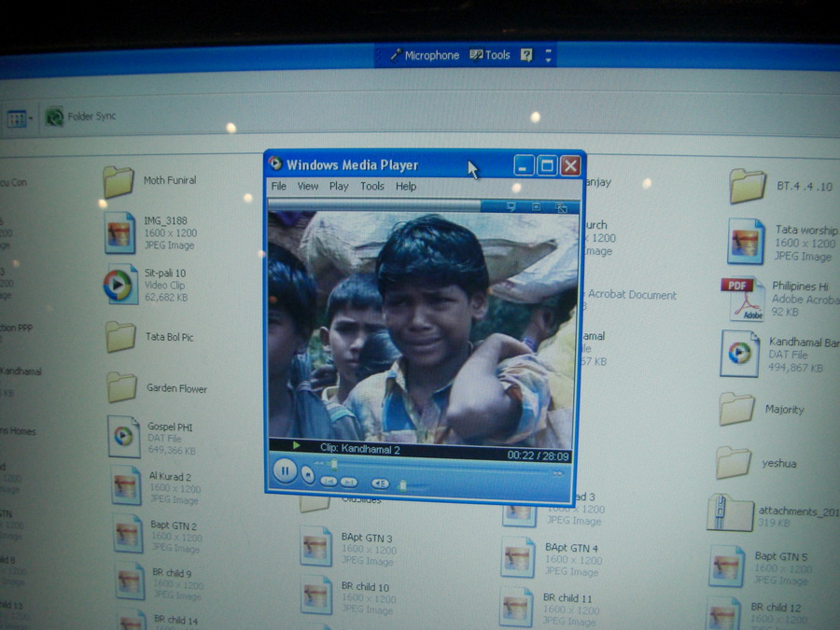This screenshot has height=630, width=840.
Task: Select the IMG_3188 JPEG image
Action: click(x=151, y=232)
